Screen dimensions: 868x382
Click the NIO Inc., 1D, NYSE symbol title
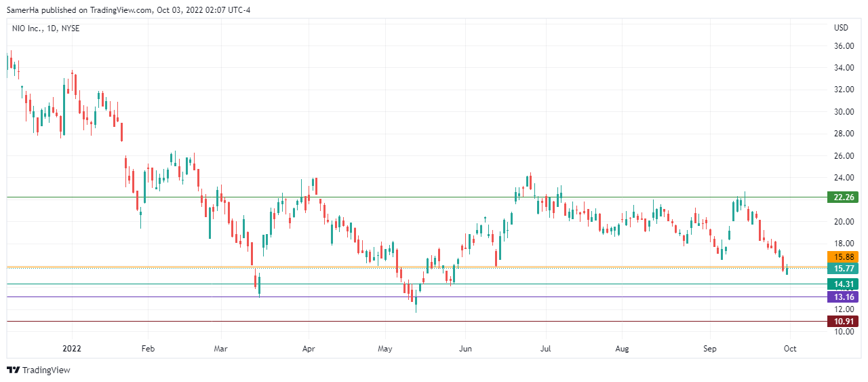[47, 28]
